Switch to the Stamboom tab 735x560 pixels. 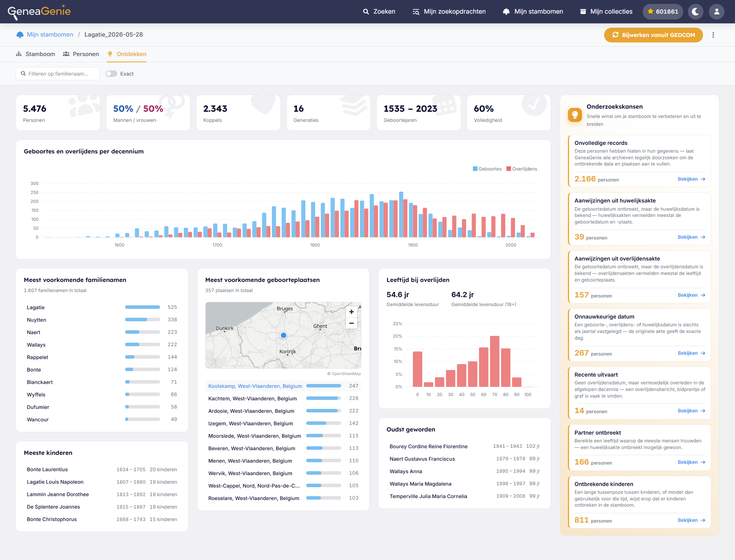(35, 54)
